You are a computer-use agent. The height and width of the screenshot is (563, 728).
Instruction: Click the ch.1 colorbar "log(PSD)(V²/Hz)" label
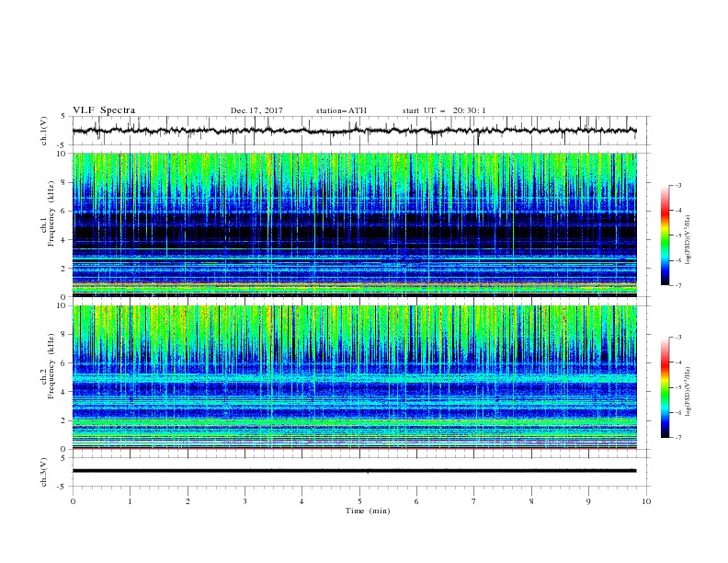(688, 240)
